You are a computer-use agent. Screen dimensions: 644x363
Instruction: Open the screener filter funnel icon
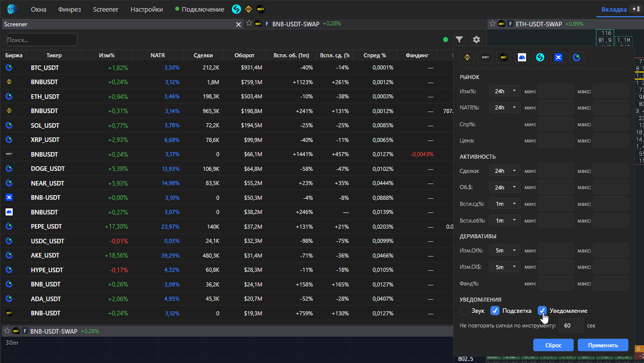pyautogui.click(x=459, y=40)
